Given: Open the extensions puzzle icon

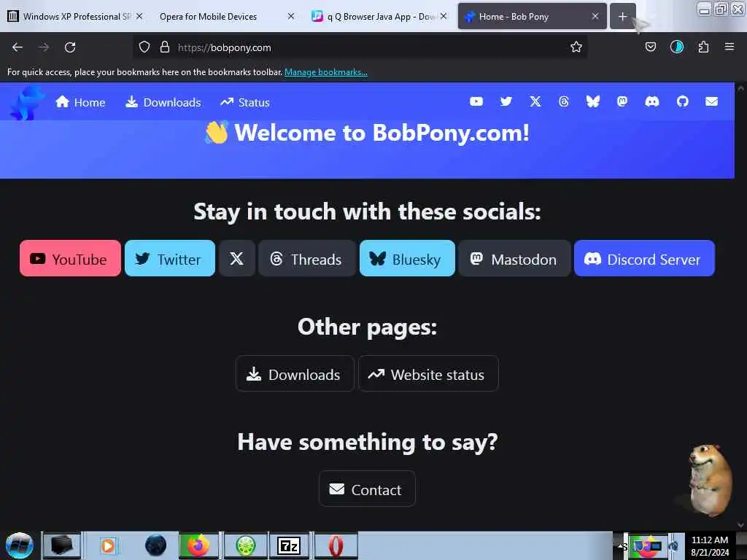Looking at the screenshot, I should (x=703, y=47).
